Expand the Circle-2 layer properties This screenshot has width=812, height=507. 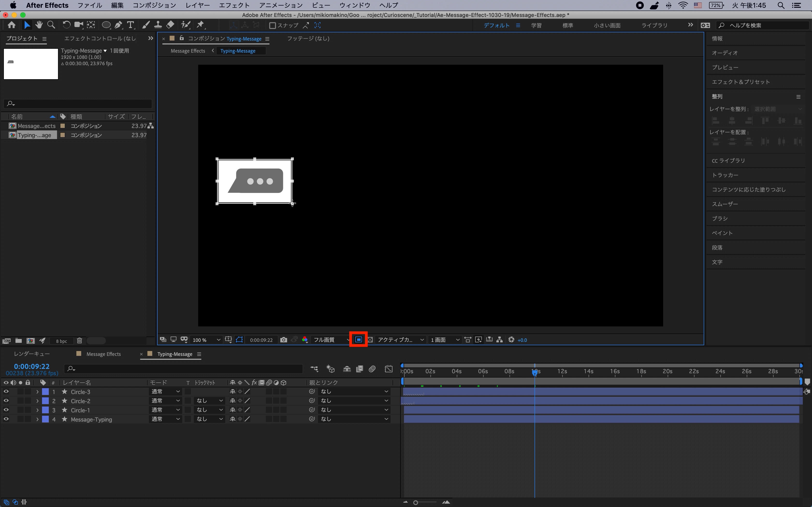pos(37,401)
